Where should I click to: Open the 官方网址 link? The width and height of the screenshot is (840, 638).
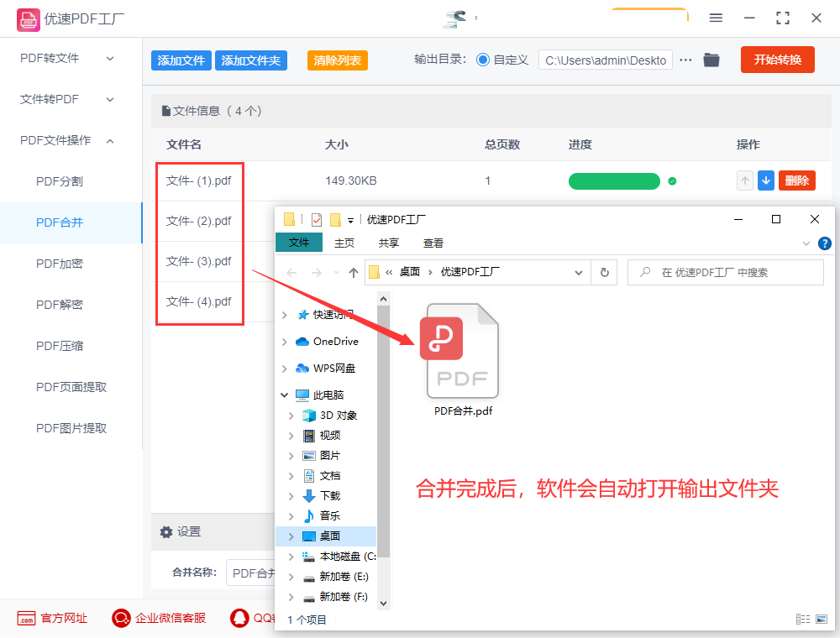tap(64, 618)
